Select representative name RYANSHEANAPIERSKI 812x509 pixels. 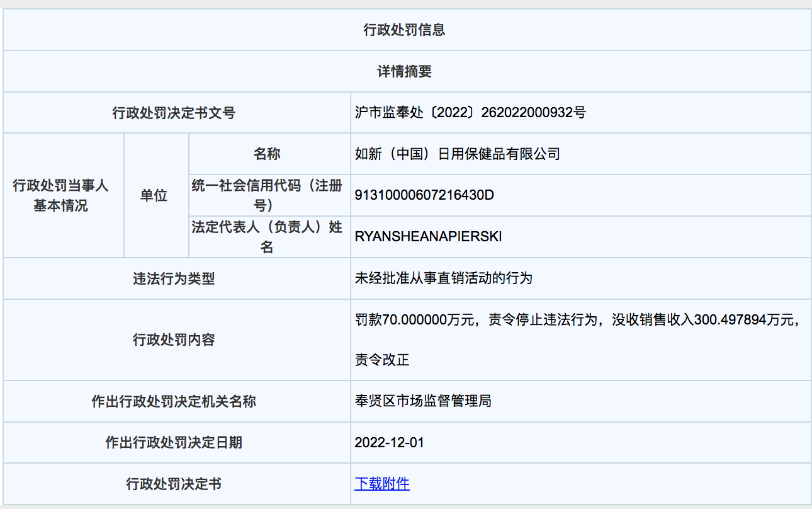pos(429,237)
